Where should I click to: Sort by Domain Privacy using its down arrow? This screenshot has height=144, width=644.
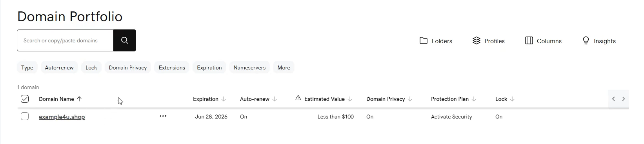coord(410,99)
